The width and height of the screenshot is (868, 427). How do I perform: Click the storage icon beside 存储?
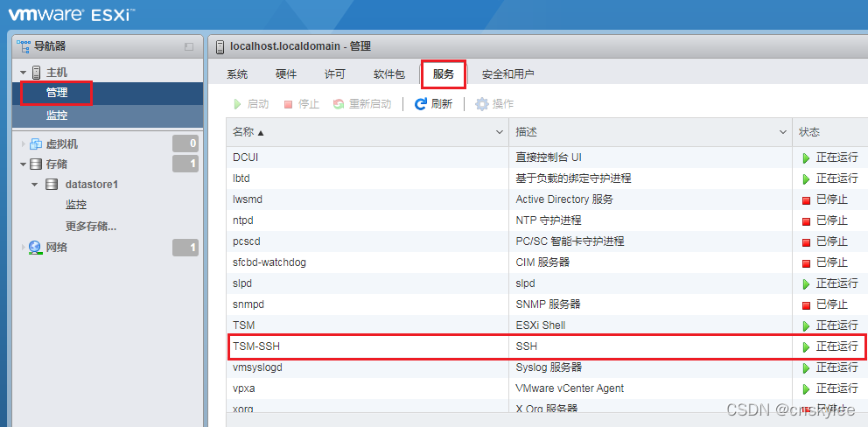coord(35,164)
